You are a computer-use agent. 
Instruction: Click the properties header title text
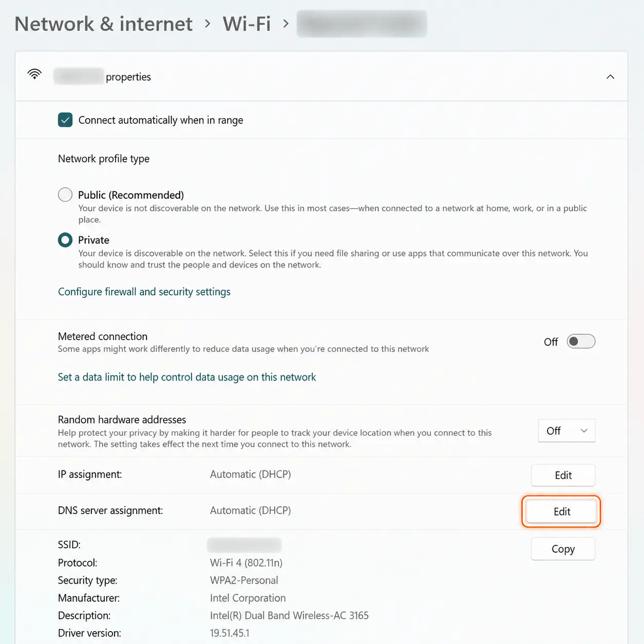click(x=102, y=77)
